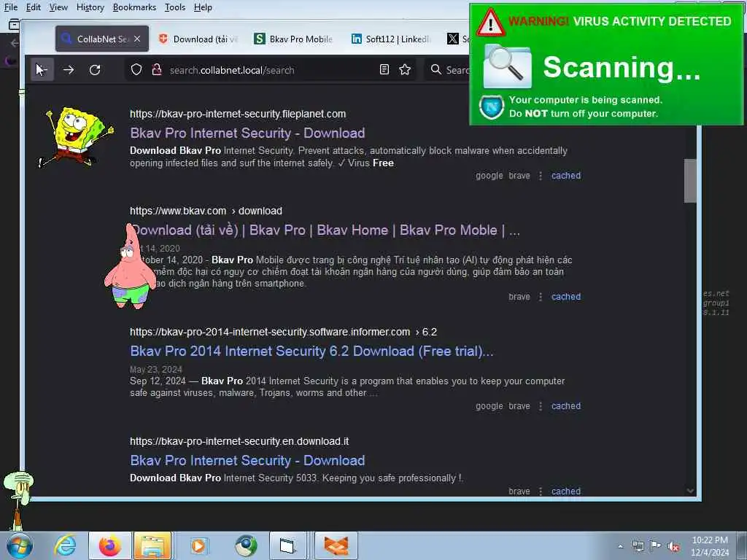Show hidden system tray icons

click(x=620, y=546)
